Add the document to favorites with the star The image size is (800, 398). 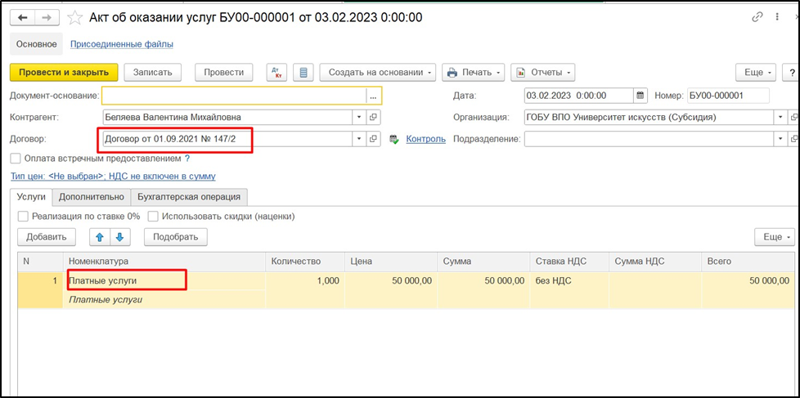pyautogui.click(x=75, y=18)
